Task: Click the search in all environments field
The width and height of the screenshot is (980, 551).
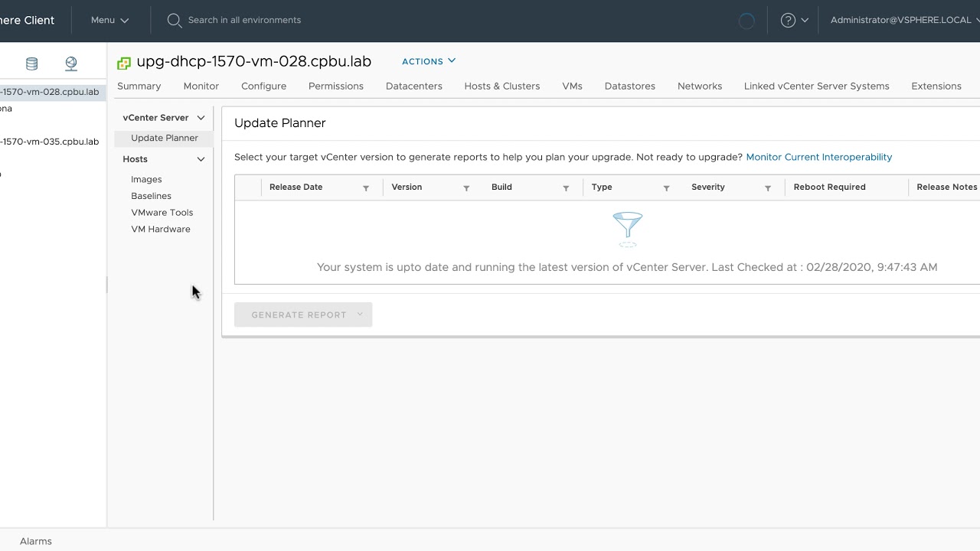Action: tap(245, 20)
